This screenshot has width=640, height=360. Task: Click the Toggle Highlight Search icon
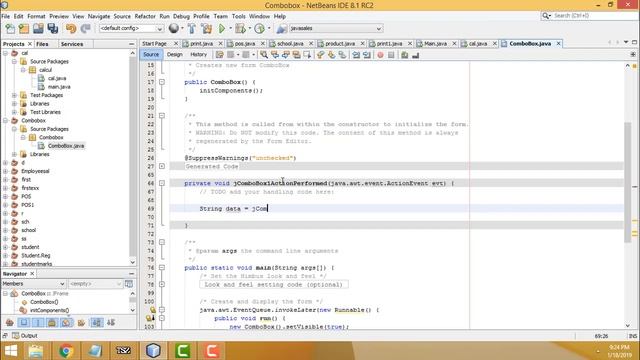296,55
